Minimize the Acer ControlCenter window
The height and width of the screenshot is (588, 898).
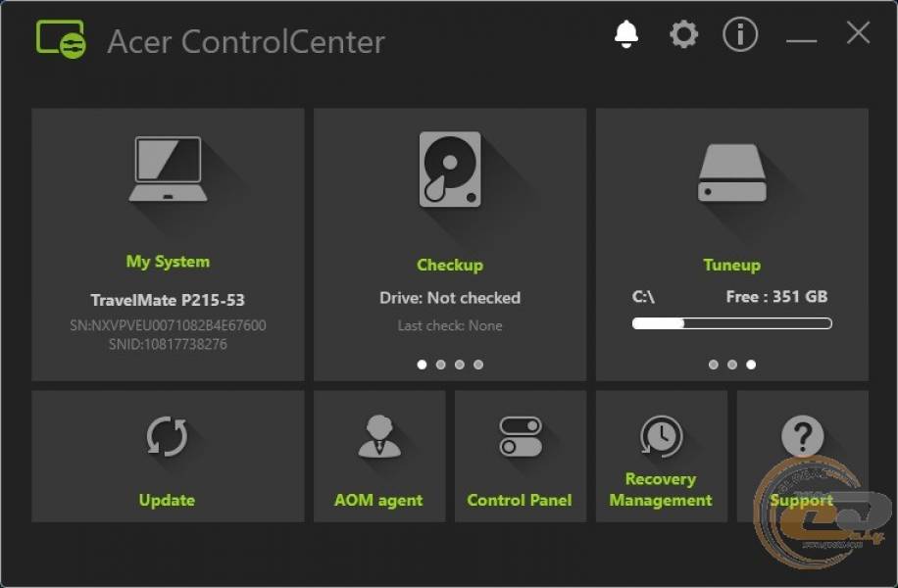801,40
